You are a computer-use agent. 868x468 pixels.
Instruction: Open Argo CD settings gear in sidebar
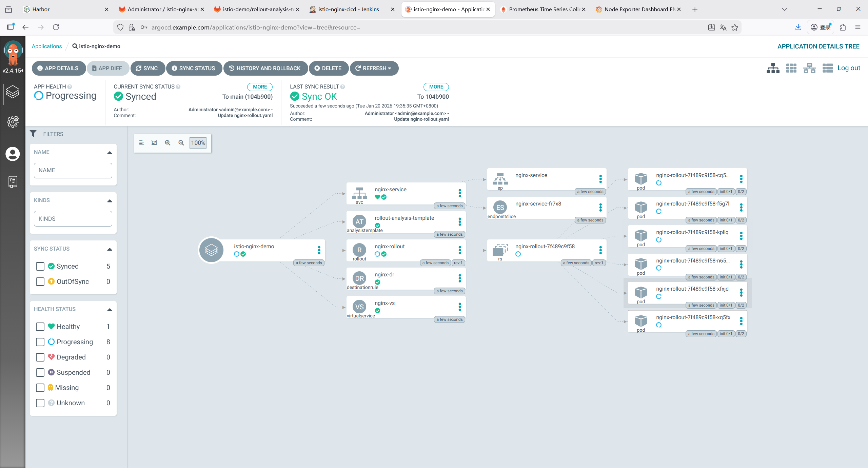(x=13, y=121)
